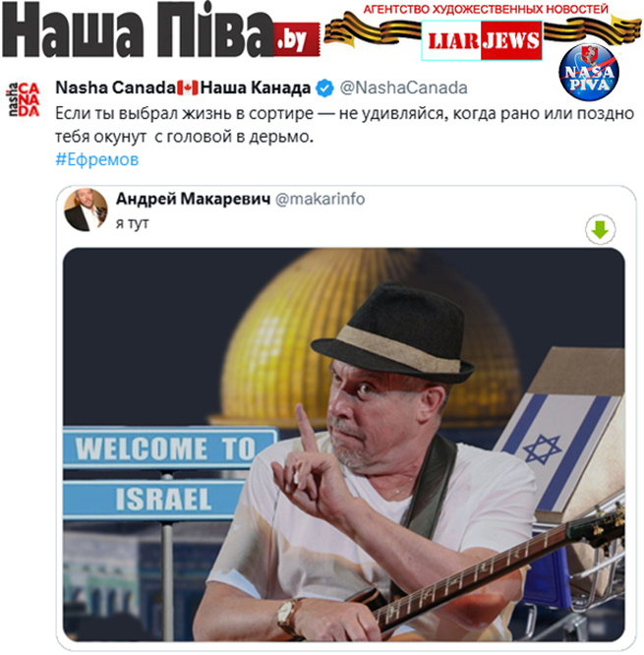Click the Nasha Canada display name
The image size is (644, 655).
[x=116, y=88]
